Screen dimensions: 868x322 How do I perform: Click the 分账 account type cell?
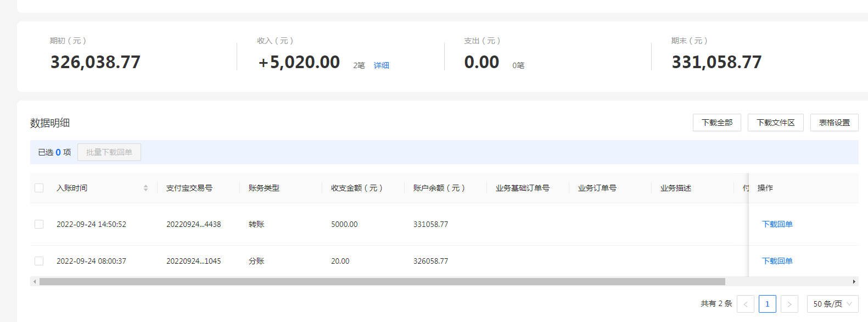256,261
